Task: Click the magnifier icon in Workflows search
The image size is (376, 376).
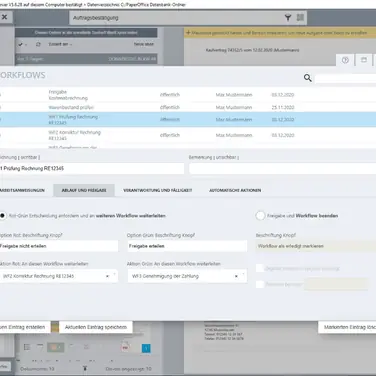Action: (x=307, y=78)
